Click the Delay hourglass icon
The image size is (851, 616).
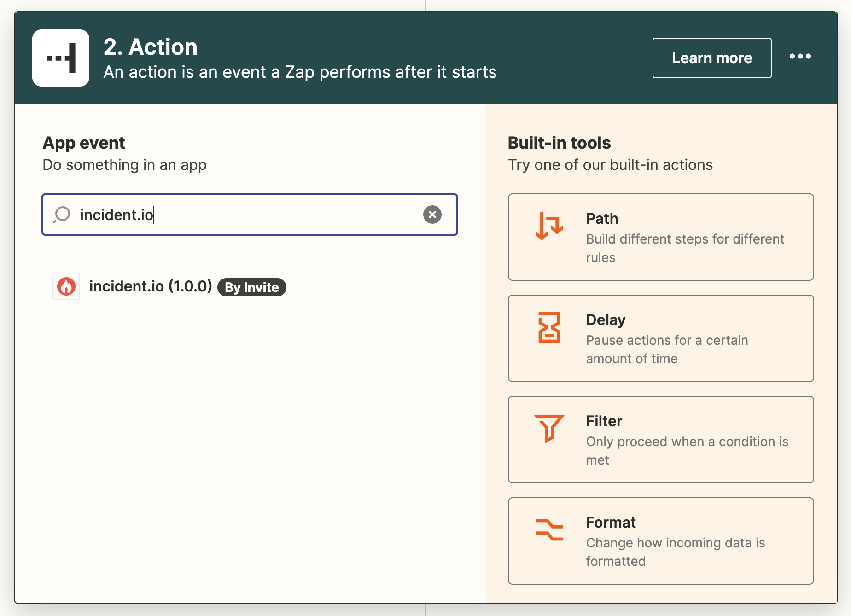(x=549, y=328)
